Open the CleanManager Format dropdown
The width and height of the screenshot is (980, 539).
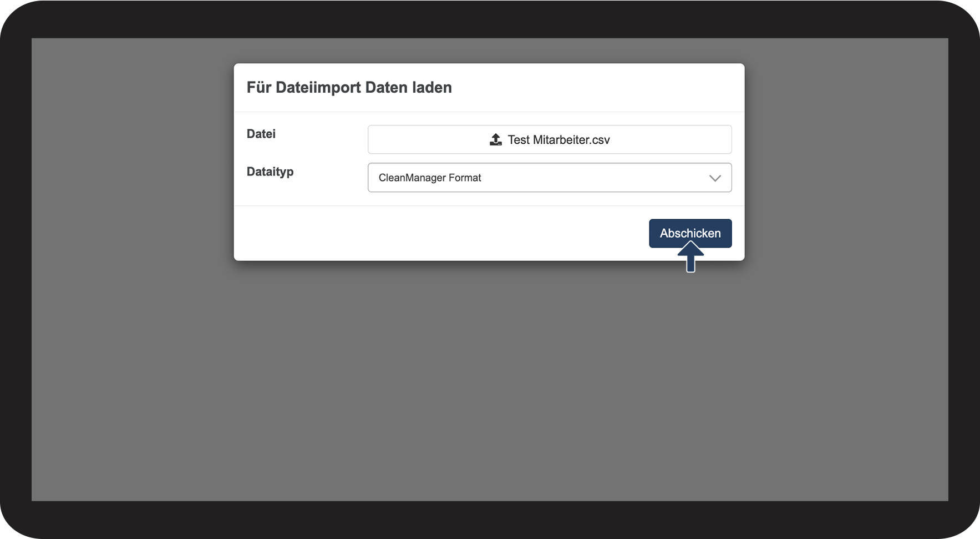pos(550,178)
